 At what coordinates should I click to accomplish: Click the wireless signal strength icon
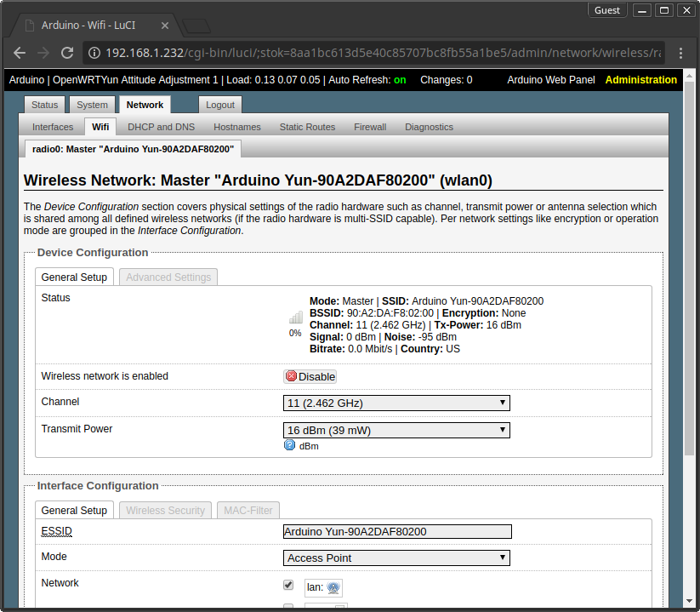295,318
